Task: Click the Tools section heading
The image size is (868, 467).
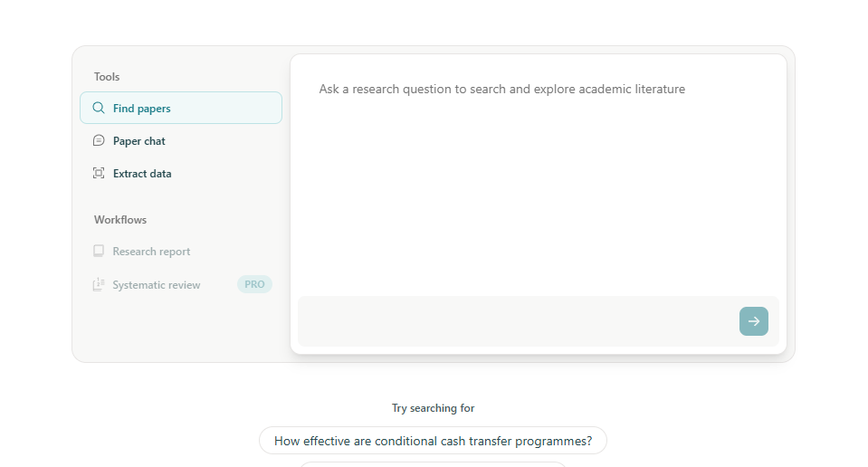Action: [107, 77]
